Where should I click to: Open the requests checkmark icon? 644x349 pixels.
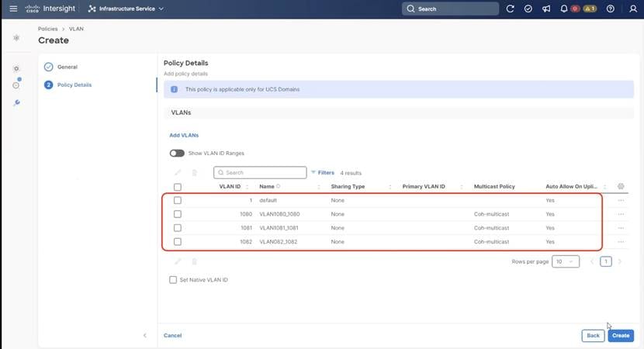(528, 9)
